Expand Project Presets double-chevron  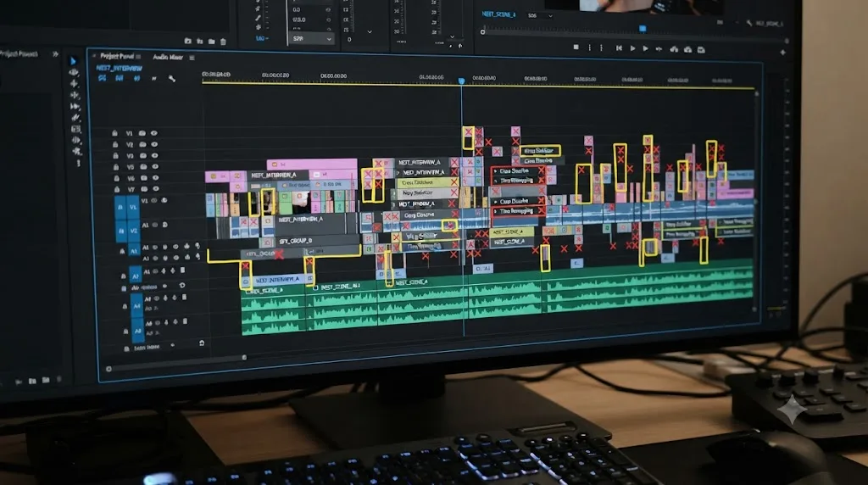pos(55,54)
